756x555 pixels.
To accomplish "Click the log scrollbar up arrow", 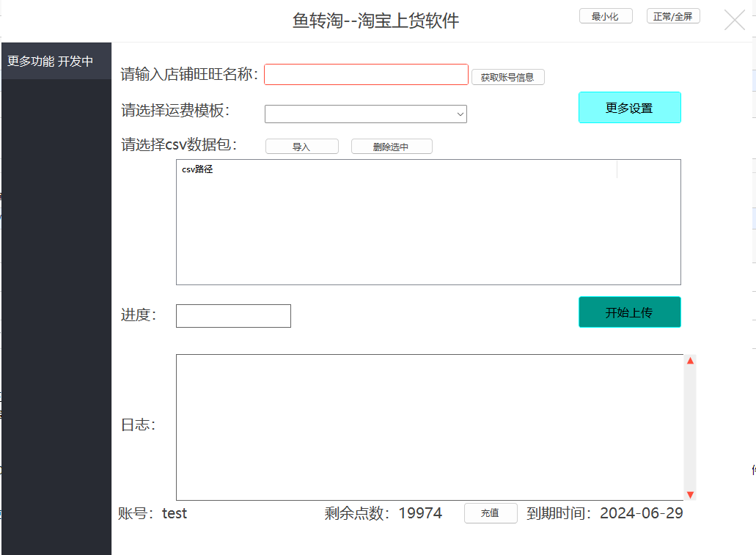I will click(x=690, y=361).
